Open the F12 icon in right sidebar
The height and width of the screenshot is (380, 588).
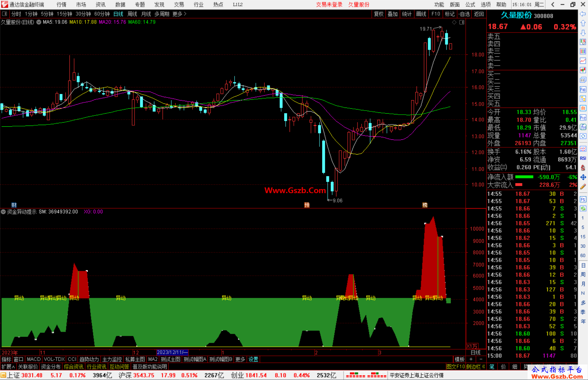click(583, 118)
